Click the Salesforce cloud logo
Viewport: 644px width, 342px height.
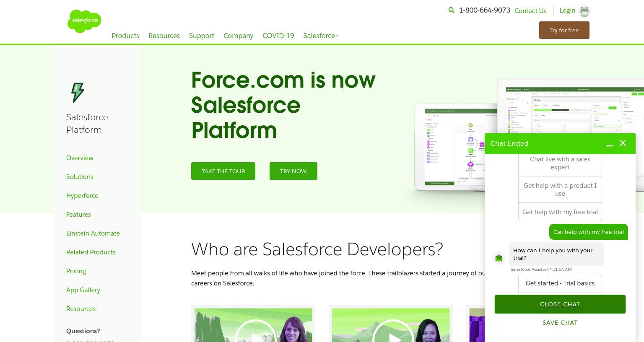click(84, 21)
